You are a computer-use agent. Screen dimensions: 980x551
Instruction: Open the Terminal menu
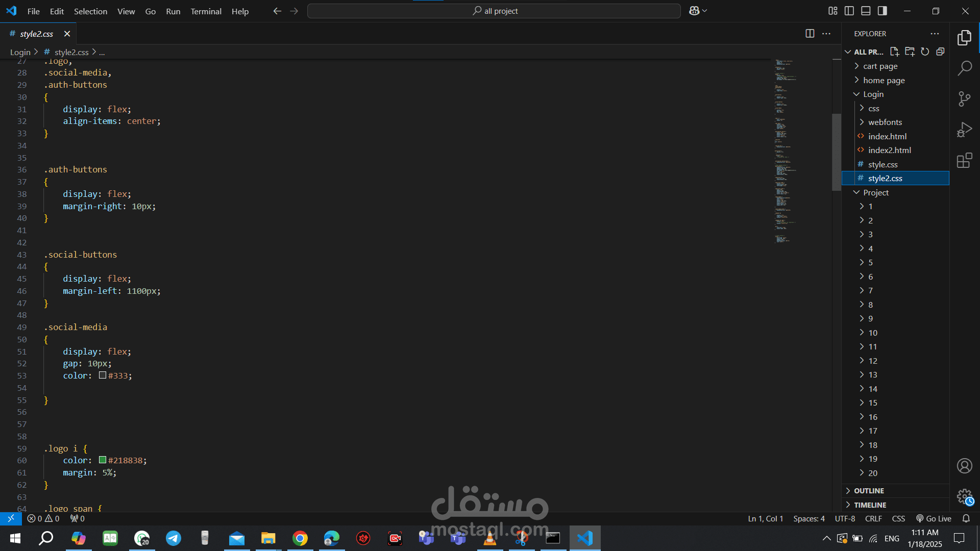click(206, 11)
